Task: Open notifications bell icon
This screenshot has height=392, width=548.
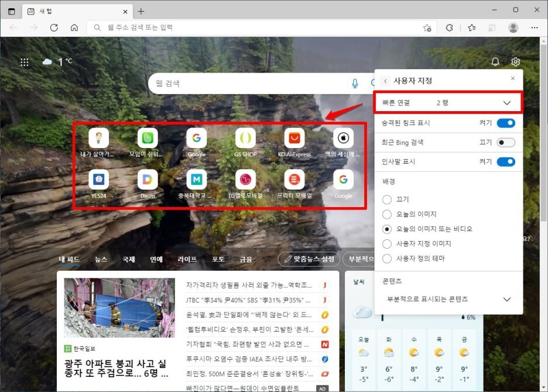Action: tap(495, 62)
